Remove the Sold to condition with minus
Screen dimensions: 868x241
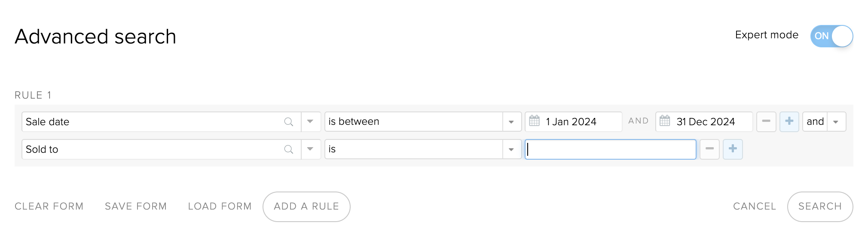(x=709, y=149)
